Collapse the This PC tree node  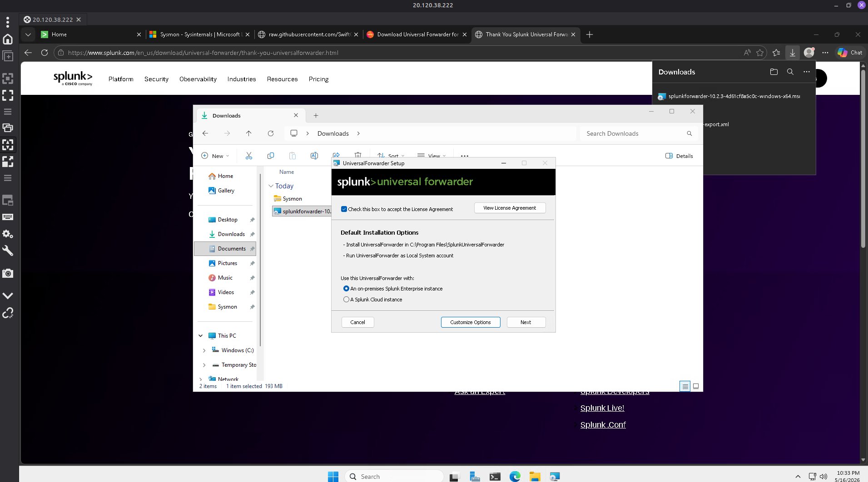(201, 336)
